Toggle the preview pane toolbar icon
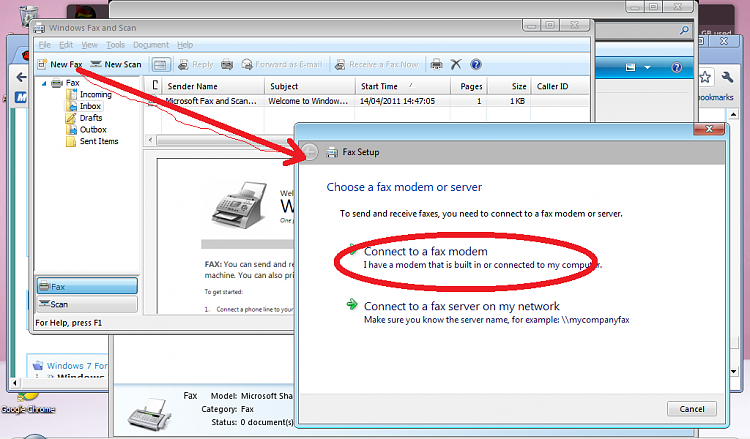Screen dimensions: 750x439 (160, 65)
